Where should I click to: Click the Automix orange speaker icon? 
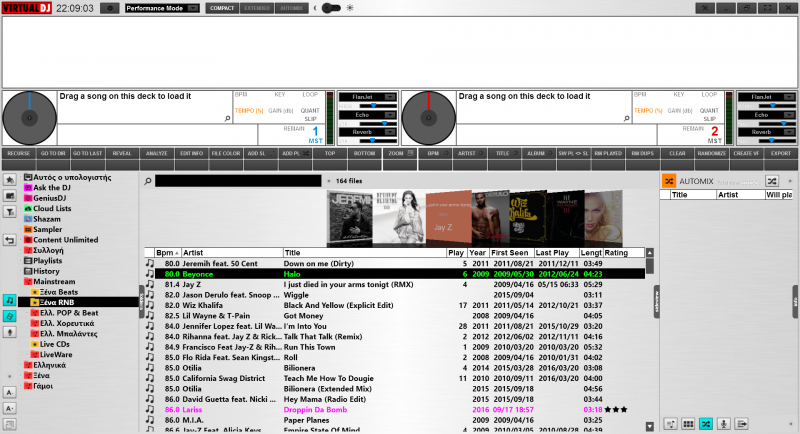[668, 181]
